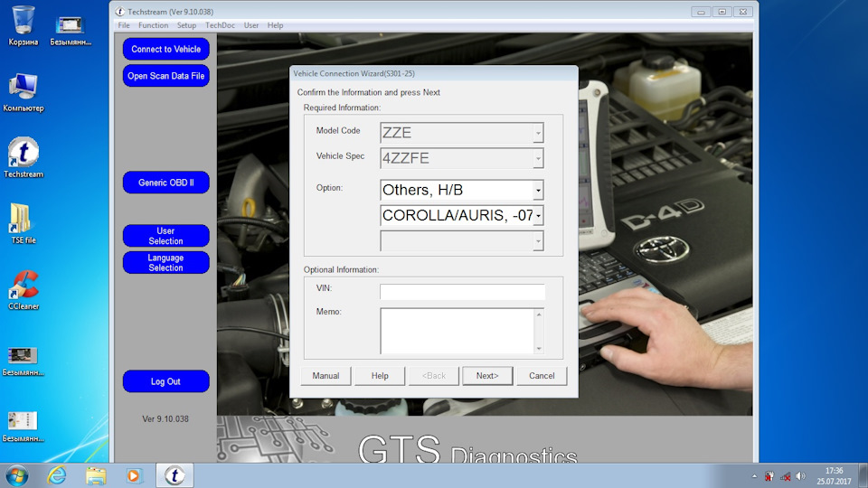Open the Компьютер desktop icon
This screenshot has width=868, height=488.
point(24,92)
